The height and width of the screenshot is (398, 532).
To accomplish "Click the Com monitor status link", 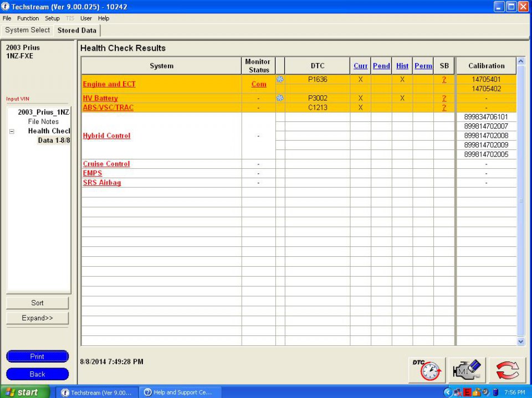I will pyautogui.click(x=259, y=84).
